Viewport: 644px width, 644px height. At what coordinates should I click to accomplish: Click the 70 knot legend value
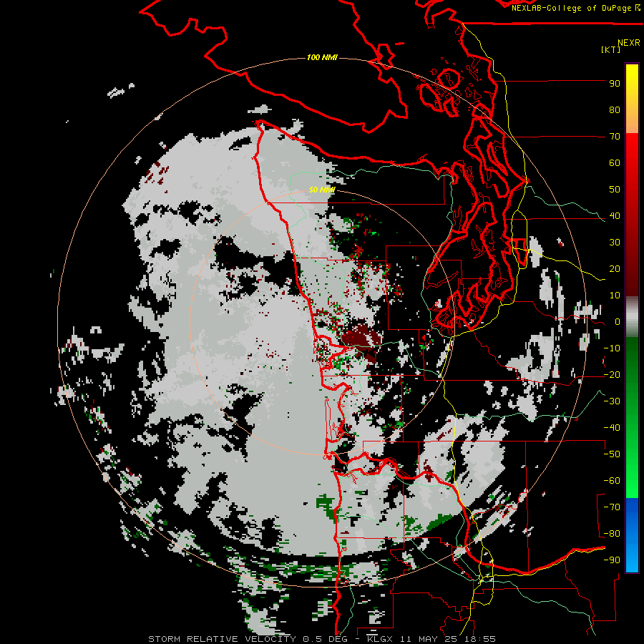pyautogui.click(x=615, y=137)
